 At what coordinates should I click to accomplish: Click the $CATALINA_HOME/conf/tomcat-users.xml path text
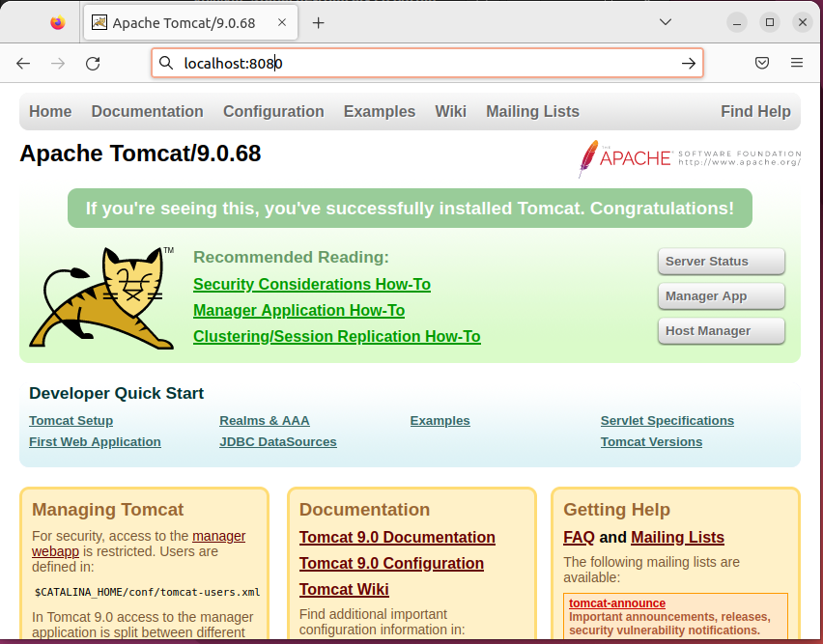tap(148, 592)
